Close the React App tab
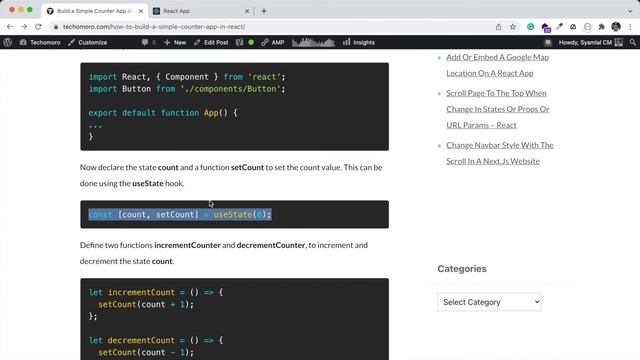 click(247, 11)
